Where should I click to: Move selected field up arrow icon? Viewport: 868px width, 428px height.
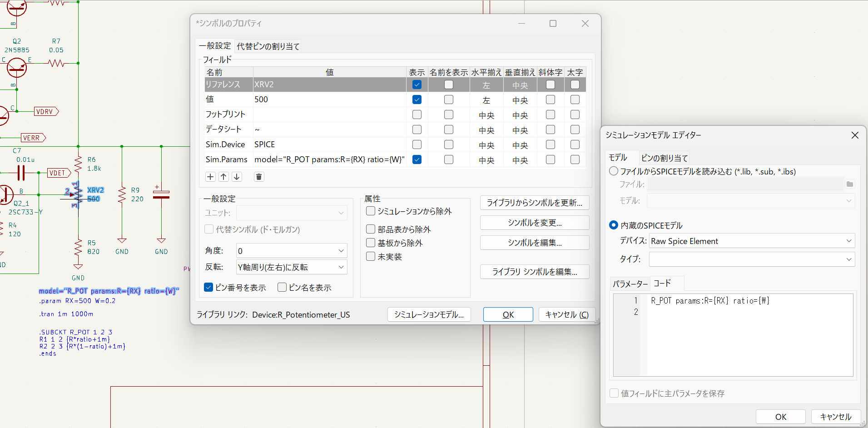pyautogui.click(x=223, y=177)
